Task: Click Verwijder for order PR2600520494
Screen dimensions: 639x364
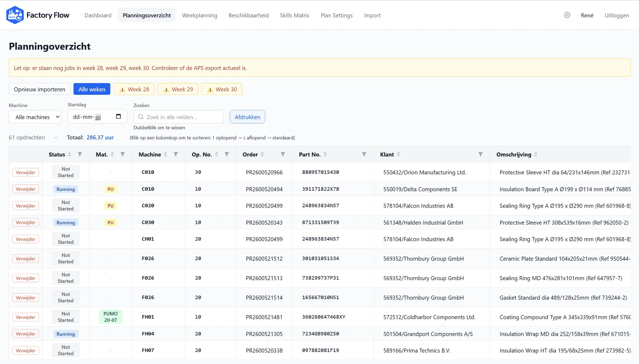Action: (26, 189)
